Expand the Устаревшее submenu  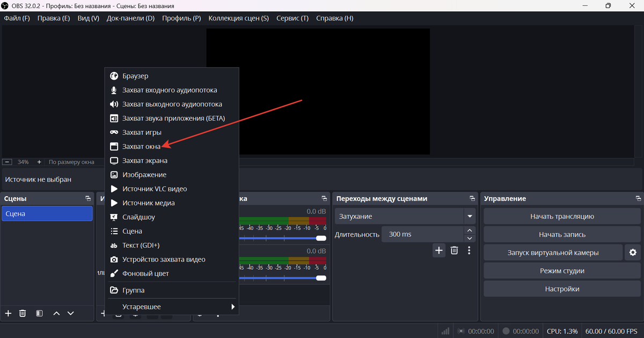tap(172, 307)
